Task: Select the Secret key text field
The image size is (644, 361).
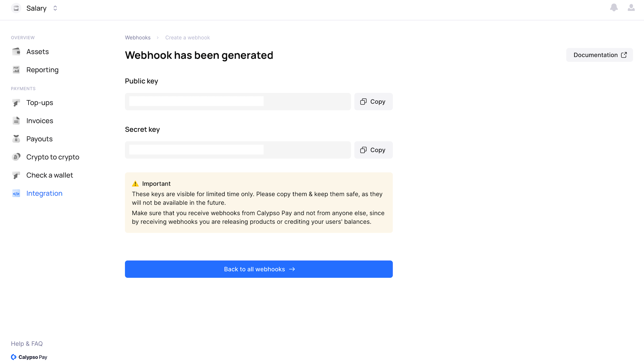Action: (238, 150)
